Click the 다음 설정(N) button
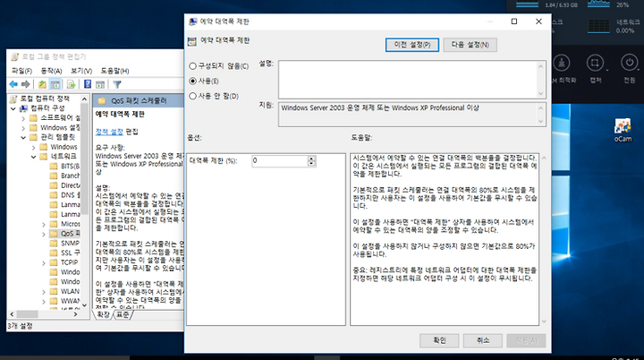 (470, 45)
